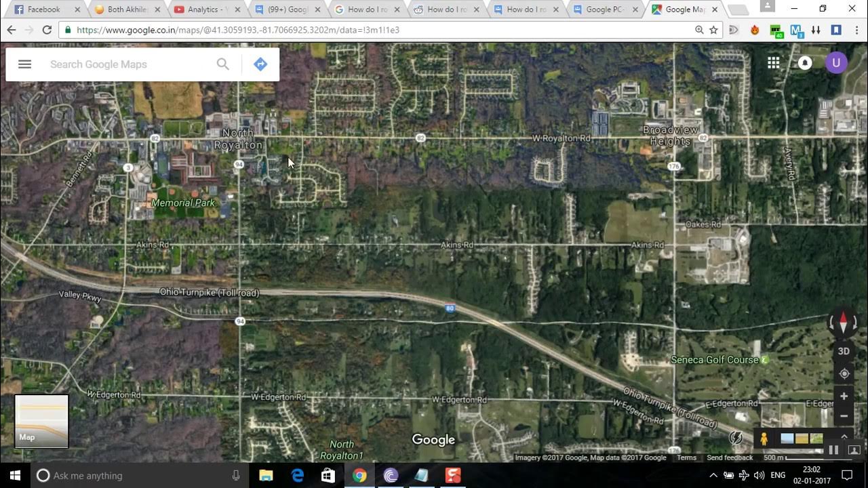Open the purple U account avatar

click(x=836, y=63)
